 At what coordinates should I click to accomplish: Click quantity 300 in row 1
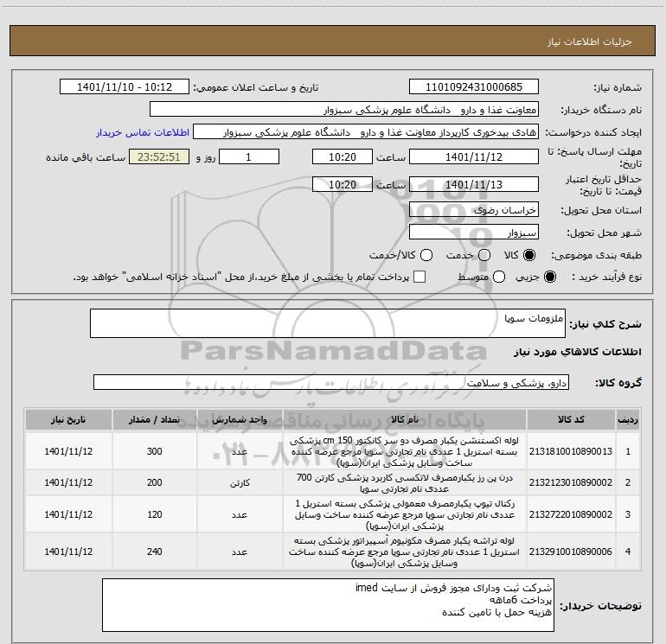click(x=155, y=451)
